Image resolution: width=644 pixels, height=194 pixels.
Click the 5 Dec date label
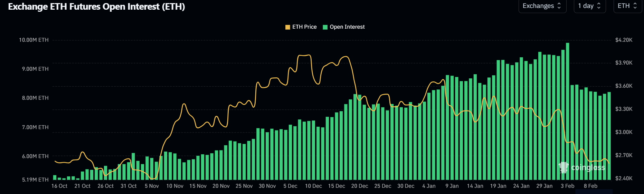tap(290, 186)
